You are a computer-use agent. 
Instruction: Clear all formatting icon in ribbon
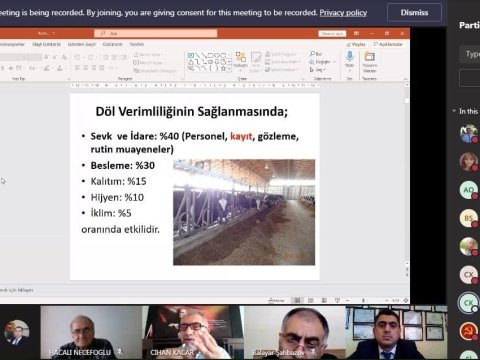click(x=64, y=57)
